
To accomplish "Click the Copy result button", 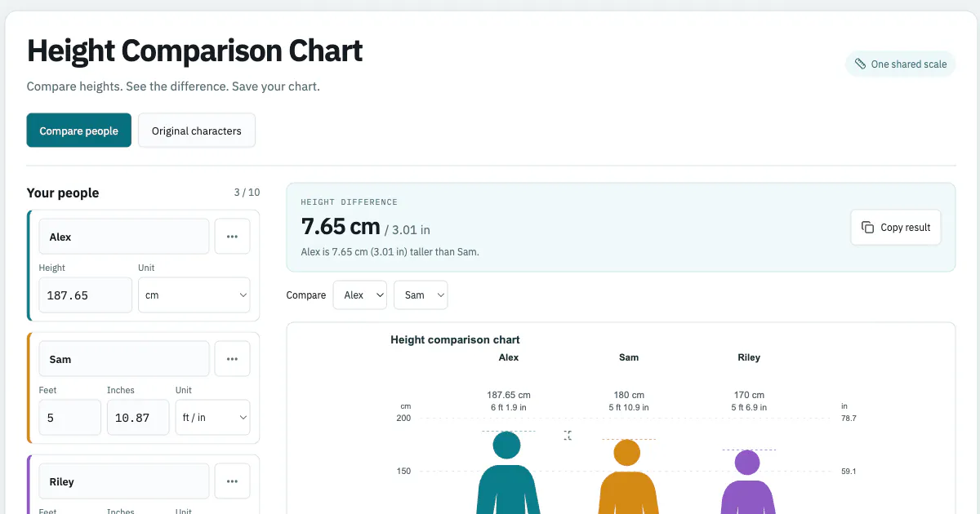I will pos(896,228).
